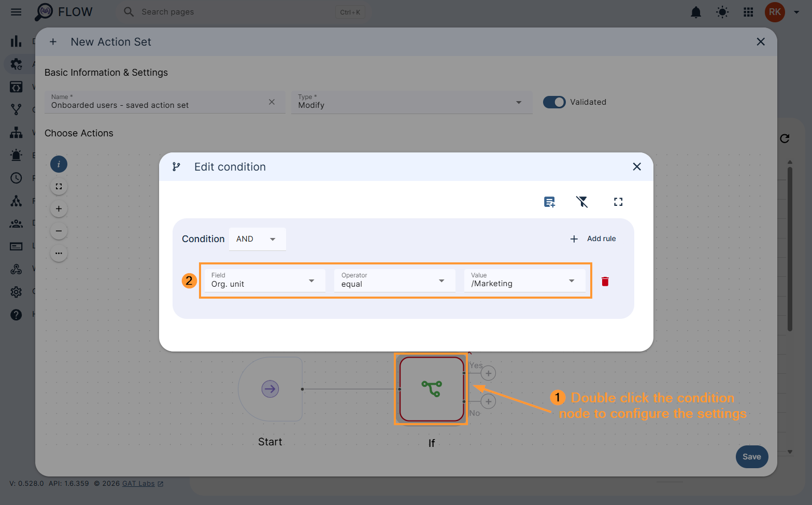Image resolution: width=812 pixels, height=505 pixels.
Task: Open the clock schedule sidebar icon
Action: (16, 178)
